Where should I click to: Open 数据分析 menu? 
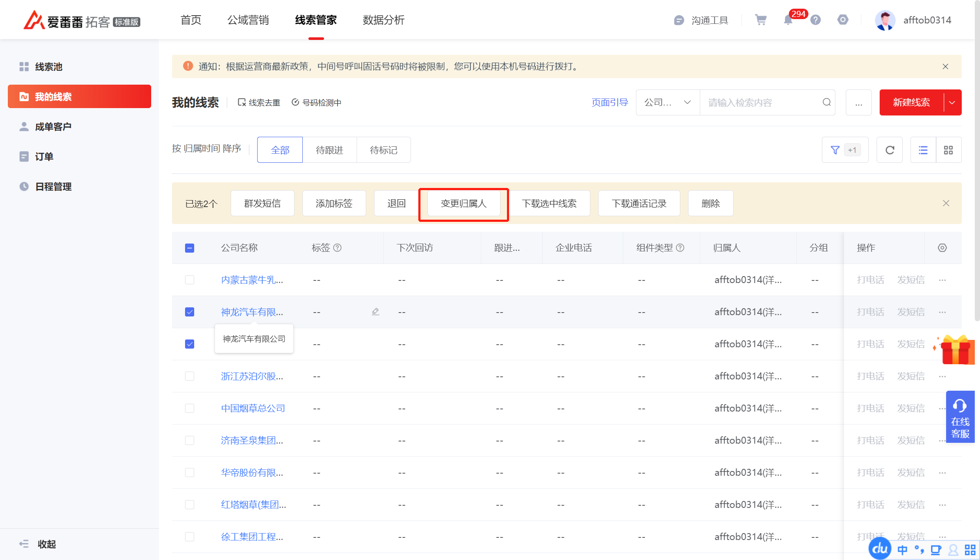[x=384, y=20]
